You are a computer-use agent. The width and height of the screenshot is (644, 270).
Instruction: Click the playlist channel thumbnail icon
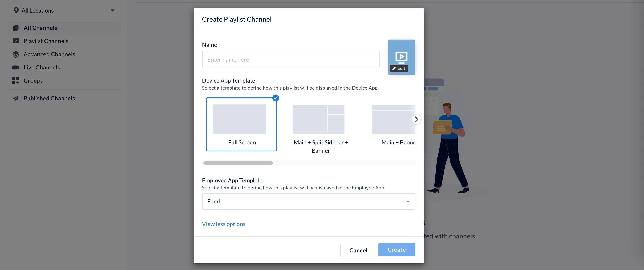(401, 56)
